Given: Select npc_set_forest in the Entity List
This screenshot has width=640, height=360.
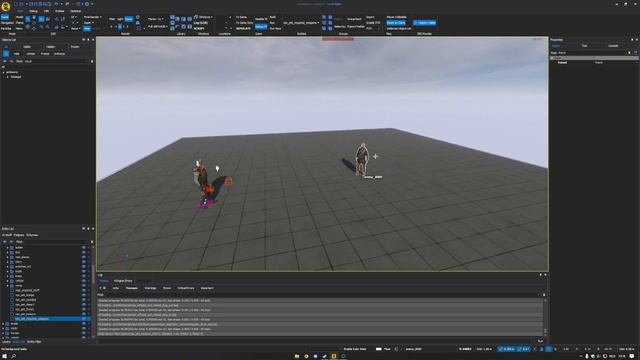Looking at the screenshot, I should [24, 309].
